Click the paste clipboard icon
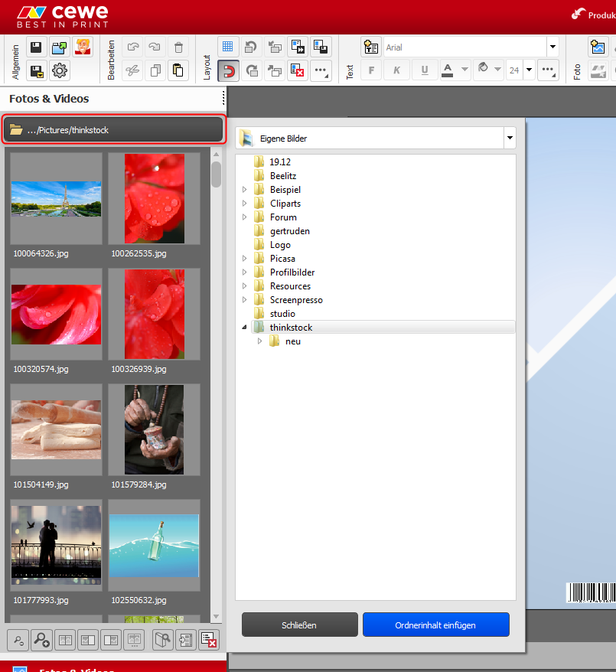The height and width of the screenshot is (672, 616). coord(178,71)
